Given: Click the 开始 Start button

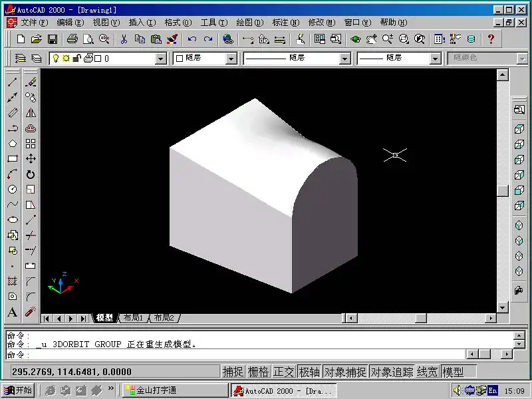Looking at the screenshot, I should (x=18, y=390).
